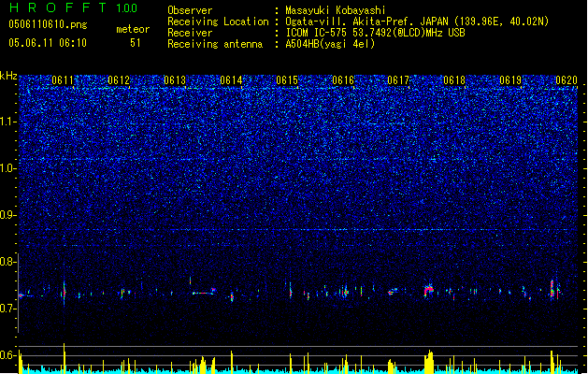The height and width of the screenshot is (374, 588).
Task: Click the 0612 time marker
Action: [x=119, y=80]
